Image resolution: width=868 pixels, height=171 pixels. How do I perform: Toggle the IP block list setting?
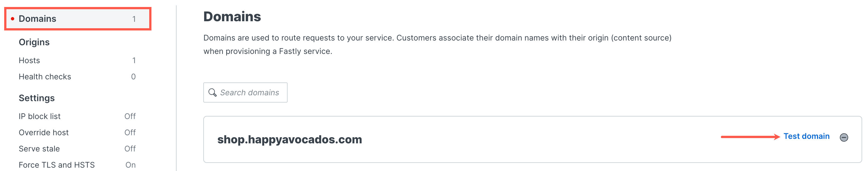[x=40, y=116]
